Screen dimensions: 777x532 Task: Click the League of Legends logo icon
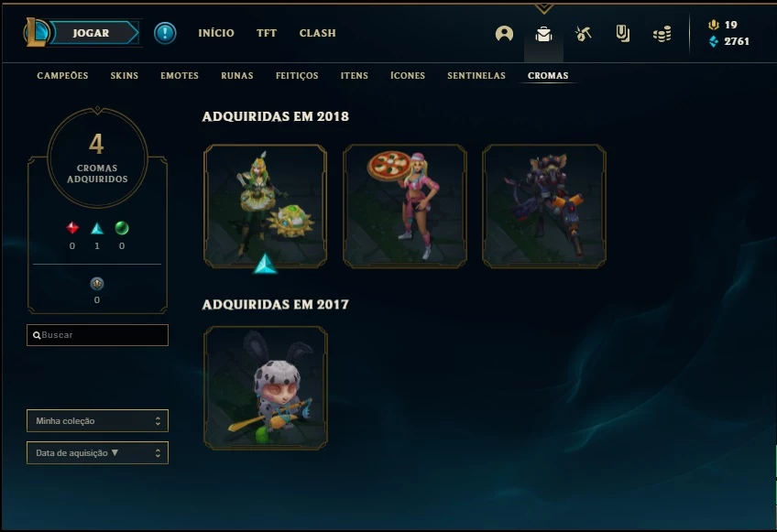point(36,33)
